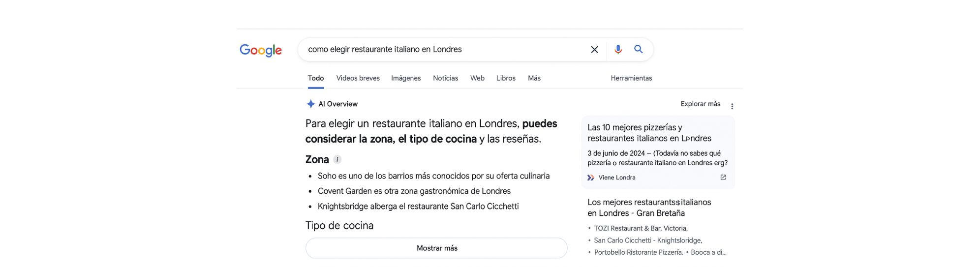This screenshot has width=980, height=267.
Task: Switch to Imágenes tab
Action: [406, 78]
